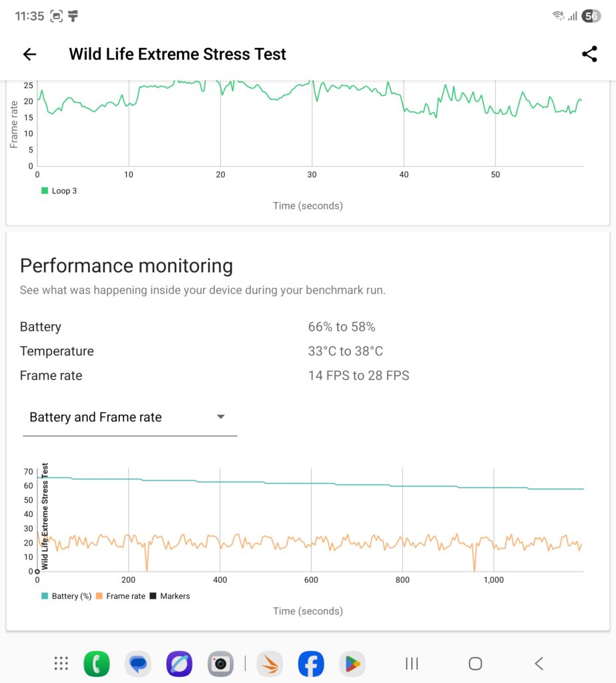
Task: Tap the battery percentage indicator showing 56
Action: click(x=591, y=15)
